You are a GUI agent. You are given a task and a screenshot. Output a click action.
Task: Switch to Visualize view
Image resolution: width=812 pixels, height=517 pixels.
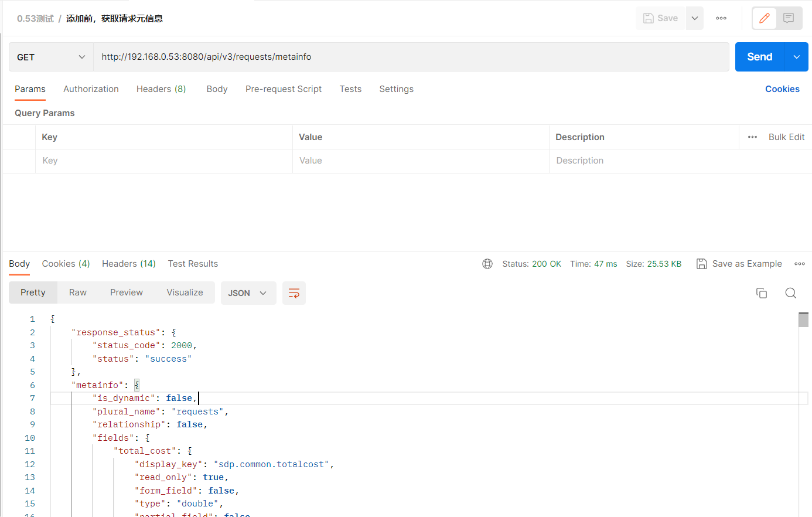pyautogui.click(x=185, y=292)
